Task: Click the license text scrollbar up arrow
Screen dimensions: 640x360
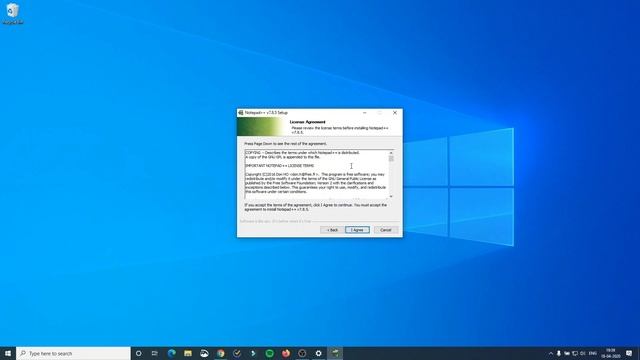Action: [391, 153]
